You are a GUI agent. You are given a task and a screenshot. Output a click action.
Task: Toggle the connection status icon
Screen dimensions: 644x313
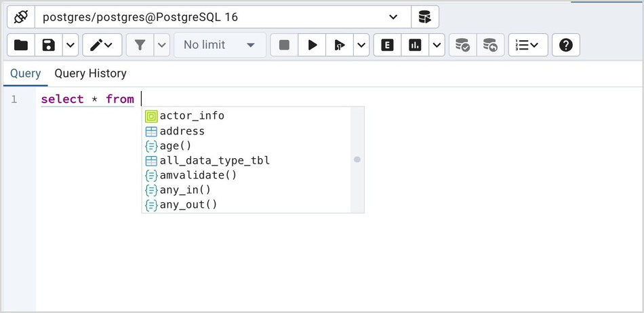pyautogui.click(x=20, y=17)
